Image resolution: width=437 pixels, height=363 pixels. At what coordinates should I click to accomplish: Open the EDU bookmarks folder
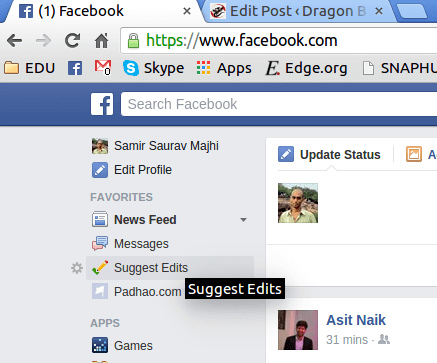[x=29, y=68]
